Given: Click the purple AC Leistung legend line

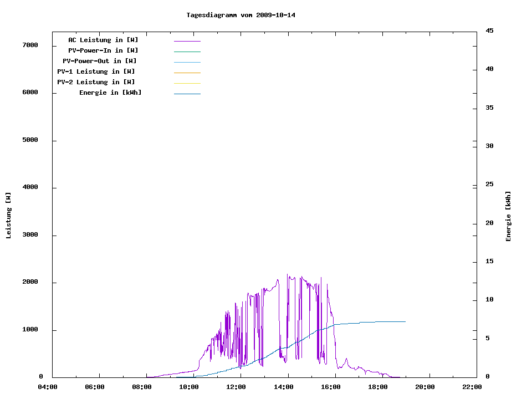Looking at the screenshot, I should [x=187, y=41].
